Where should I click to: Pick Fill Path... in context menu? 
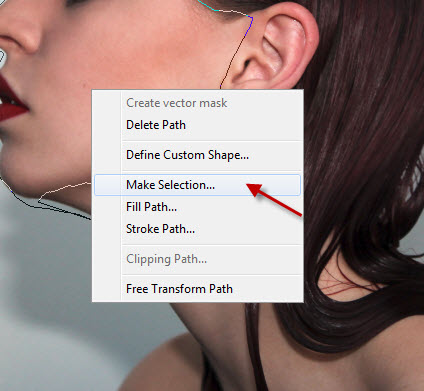197,207
